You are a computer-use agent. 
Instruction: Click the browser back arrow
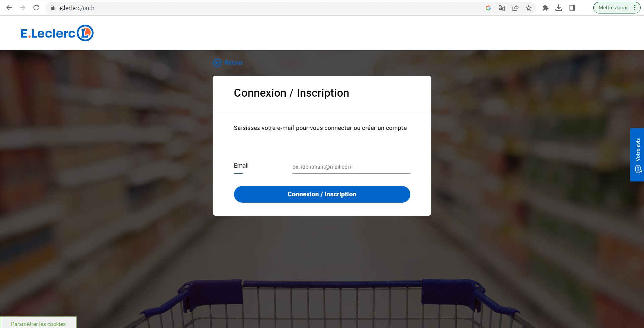click(x=9, y=8)
